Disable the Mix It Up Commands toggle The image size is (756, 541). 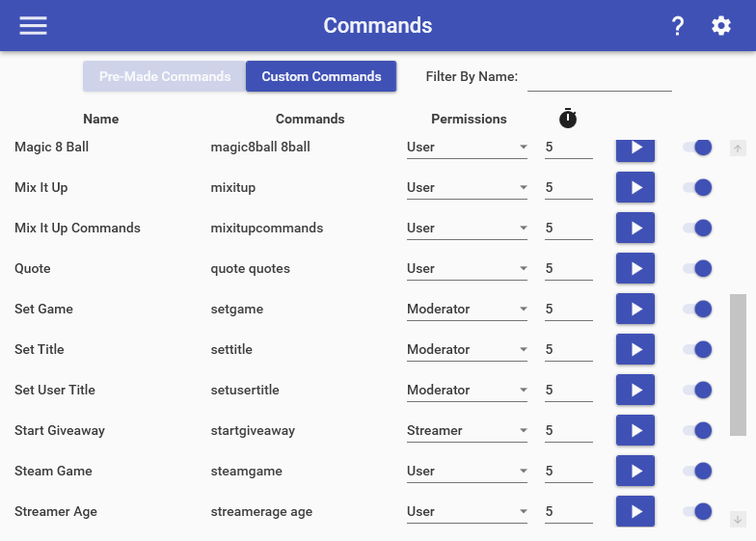coord(697,228)
